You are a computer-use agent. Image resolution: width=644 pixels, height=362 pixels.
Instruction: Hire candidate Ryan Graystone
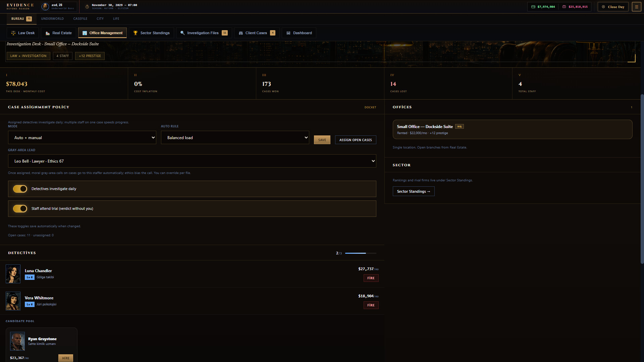coord(66,358)
